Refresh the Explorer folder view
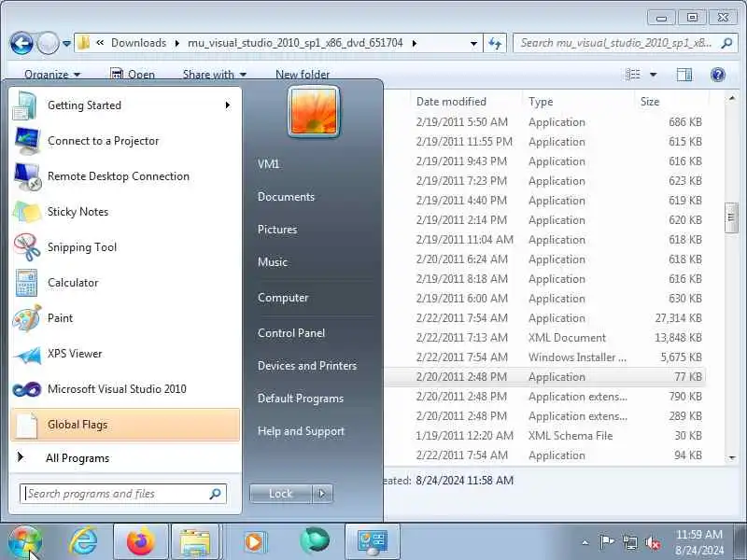747x560 pixels. tap(495, 43)
